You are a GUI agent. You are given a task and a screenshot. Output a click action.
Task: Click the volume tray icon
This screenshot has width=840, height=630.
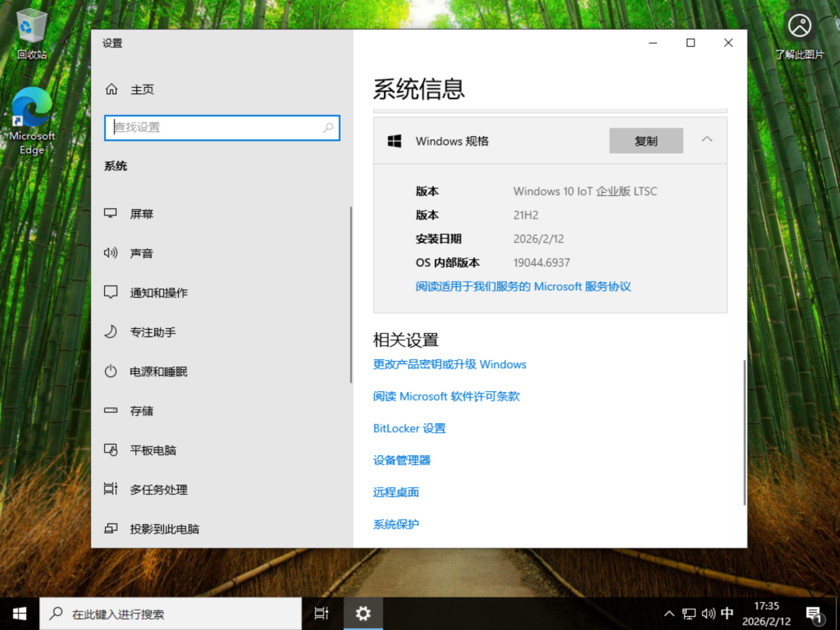709,614
